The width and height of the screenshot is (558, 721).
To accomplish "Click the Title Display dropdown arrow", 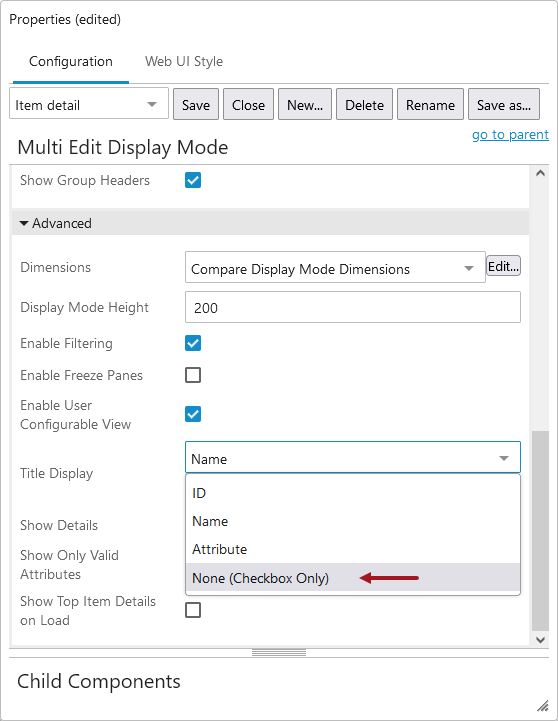I will 504,458.
